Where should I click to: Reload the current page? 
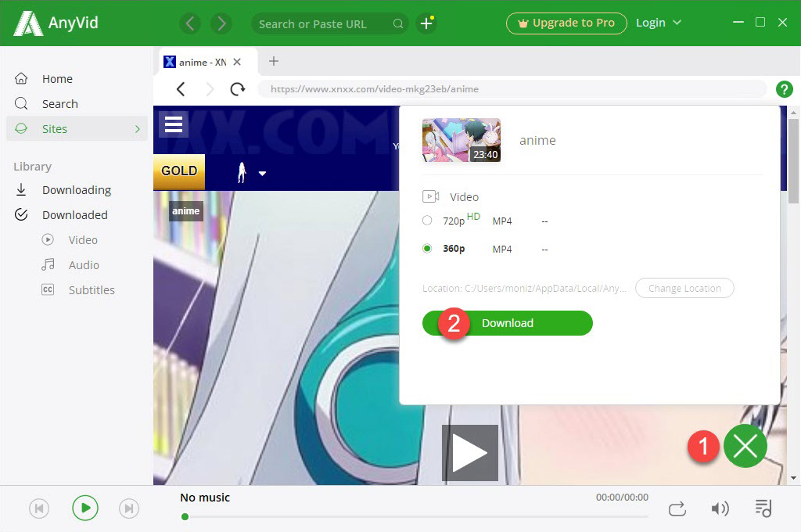[x=238, y=89]
